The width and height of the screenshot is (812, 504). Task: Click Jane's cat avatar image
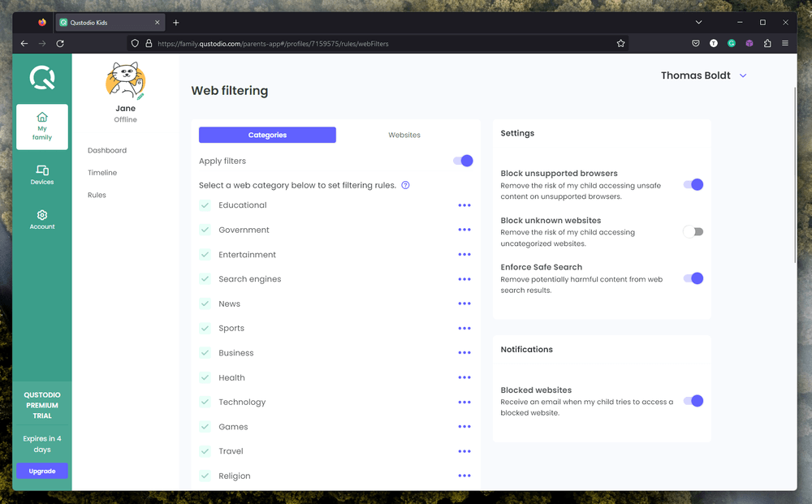(x=126, y=80)
